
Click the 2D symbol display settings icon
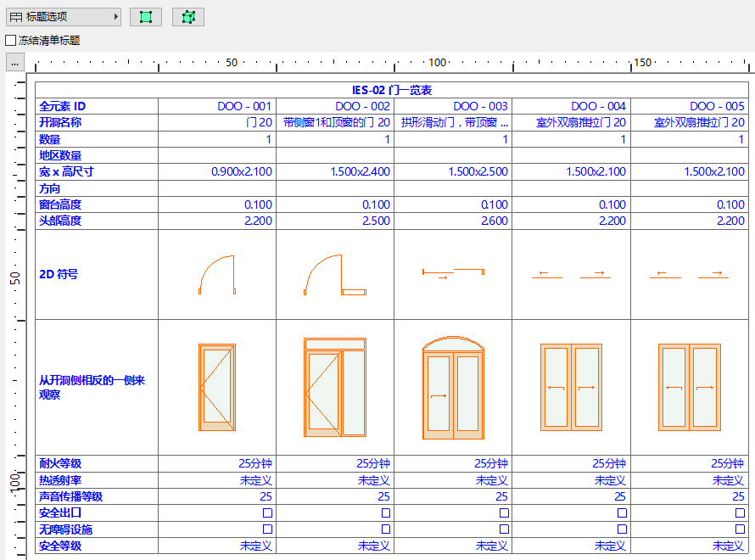pyautogui.click(x=145, y=16)
